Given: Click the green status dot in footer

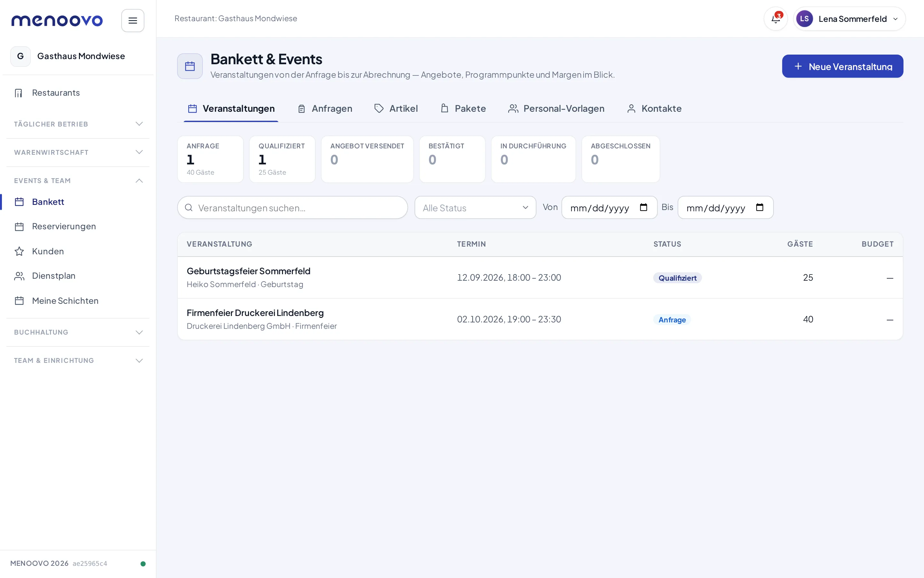Looking at the screenshot, I should click(x=143, y=564).
